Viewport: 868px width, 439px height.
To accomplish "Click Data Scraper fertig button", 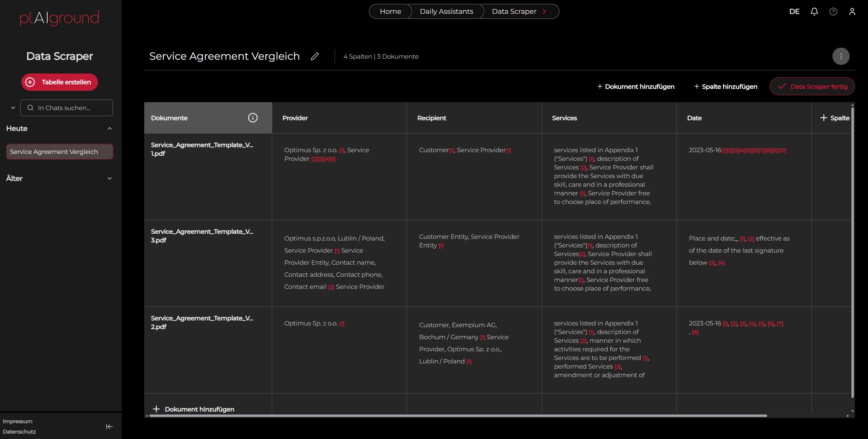I will 812,87.
